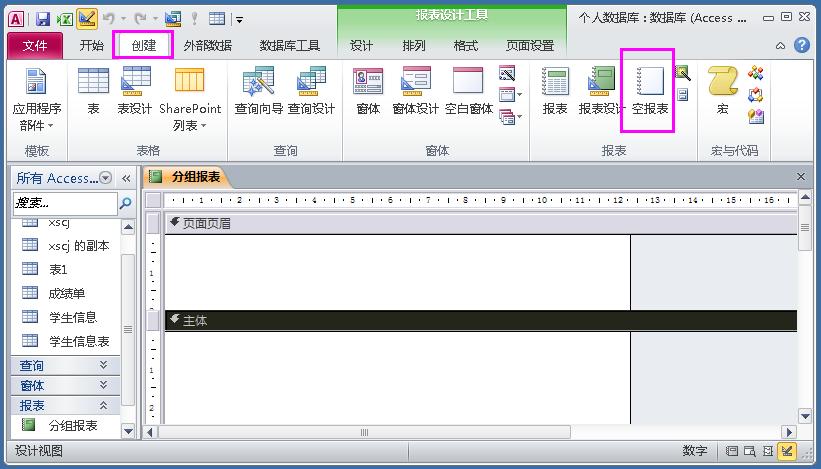Open the 应用程序部件 dropdown
Image resolution: width=821 pixels, height=469 pixels.
coord(37,99)
